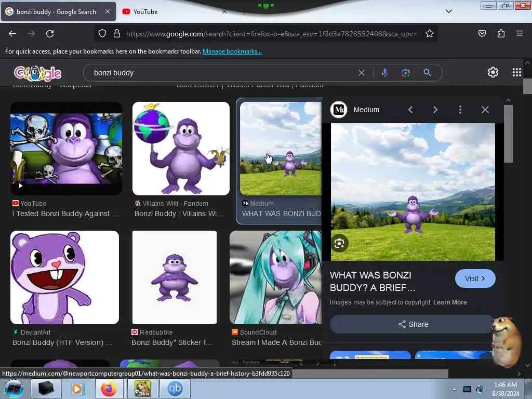Click the Share button
532x399 pixels.
click(413, 324)
